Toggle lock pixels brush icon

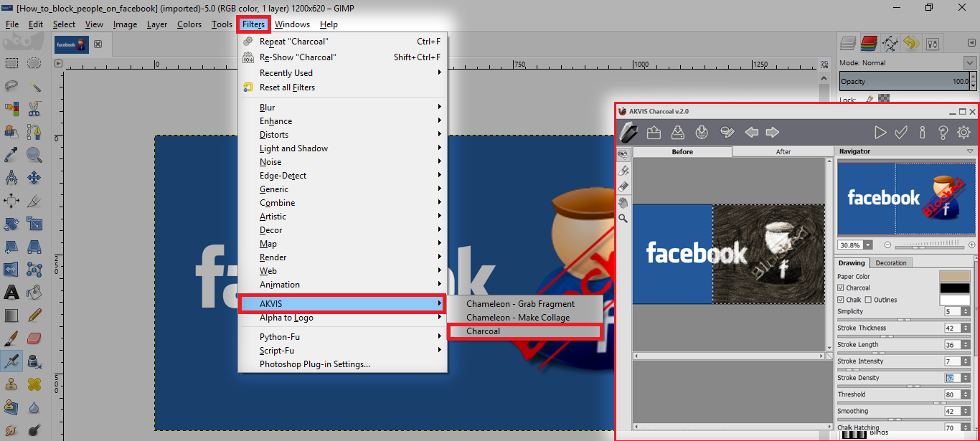(870, 100)
